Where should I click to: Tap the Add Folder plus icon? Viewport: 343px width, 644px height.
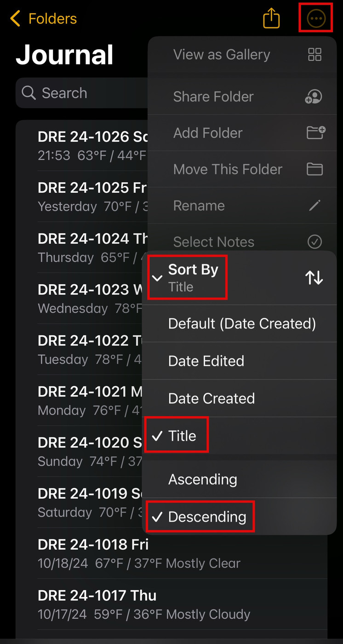point(315,133)
